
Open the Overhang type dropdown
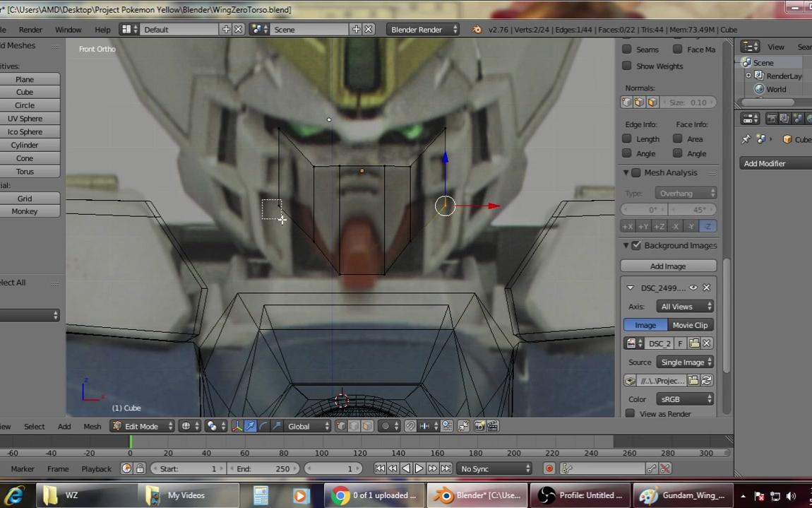[685, 193]
